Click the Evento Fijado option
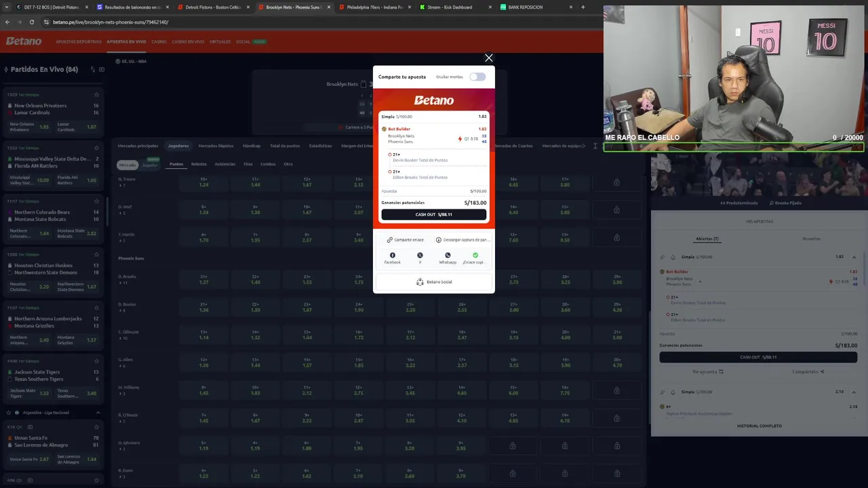 (785, 203)
